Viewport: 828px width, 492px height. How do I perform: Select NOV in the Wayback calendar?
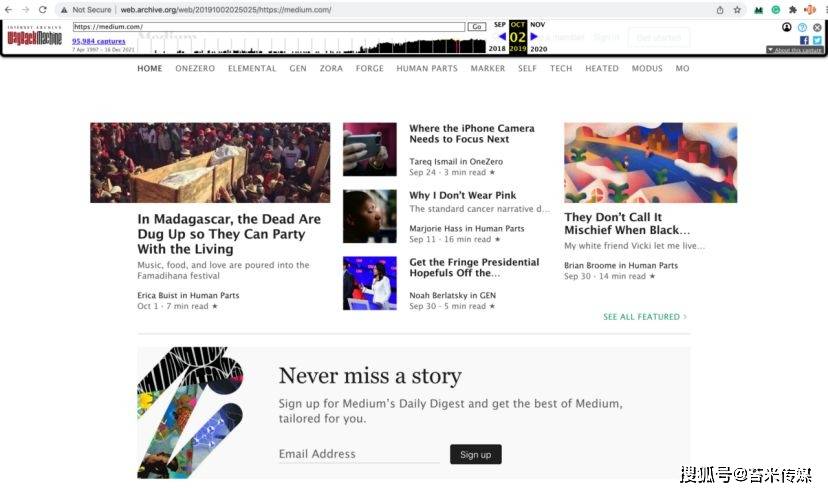(x=538, y=25)
